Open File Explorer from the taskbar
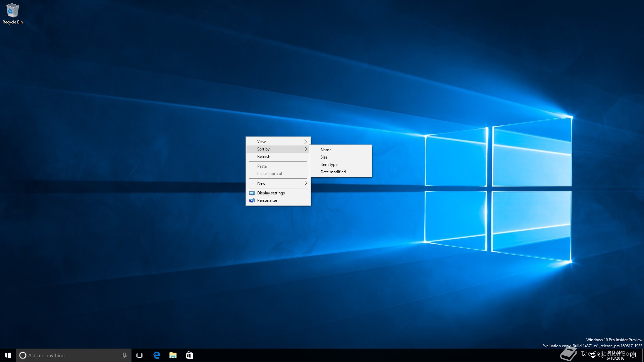Viewport: 644px width, 362px height. click(173, 355)
